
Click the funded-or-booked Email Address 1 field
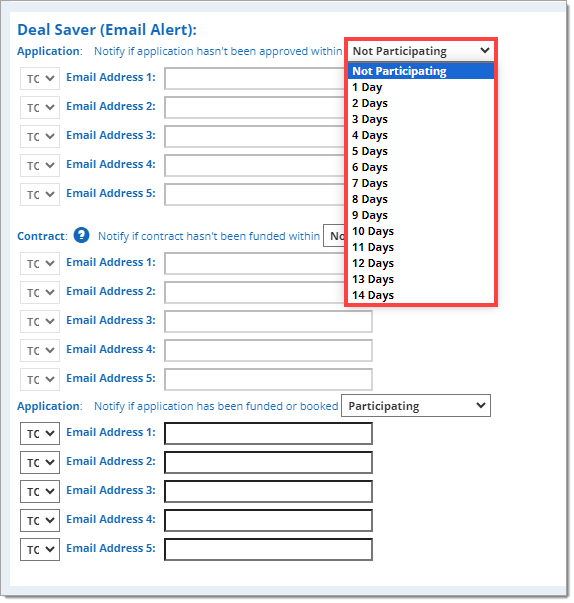268,433
